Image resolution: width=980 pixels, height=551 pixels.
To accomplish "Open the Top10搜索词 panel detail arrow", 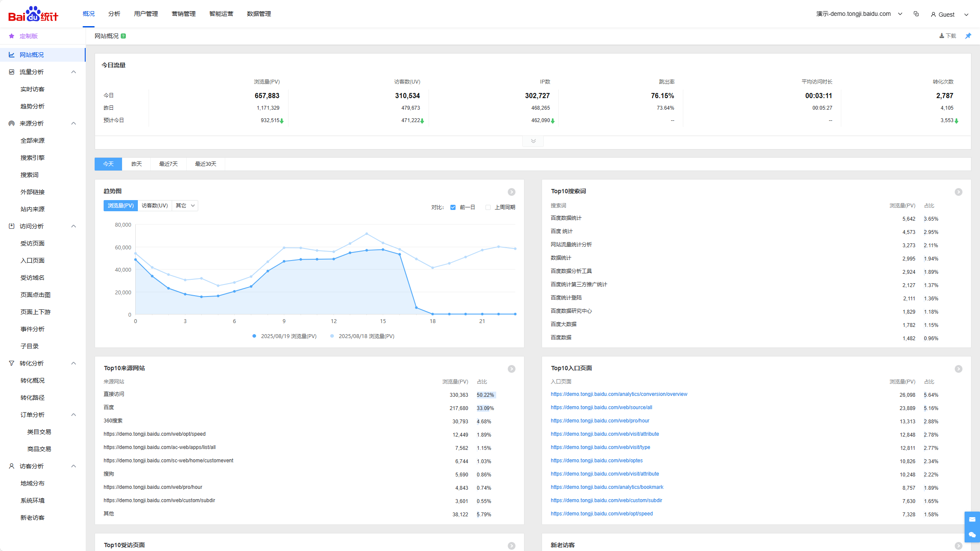I will pyautogui.click(x=959, y=192).
